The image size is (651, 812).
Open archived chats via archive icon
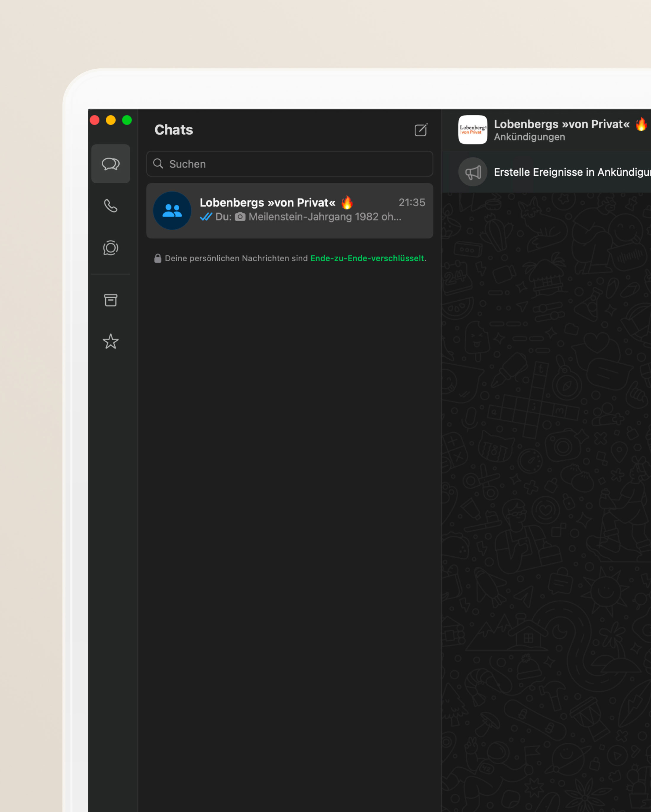(110, 300)
